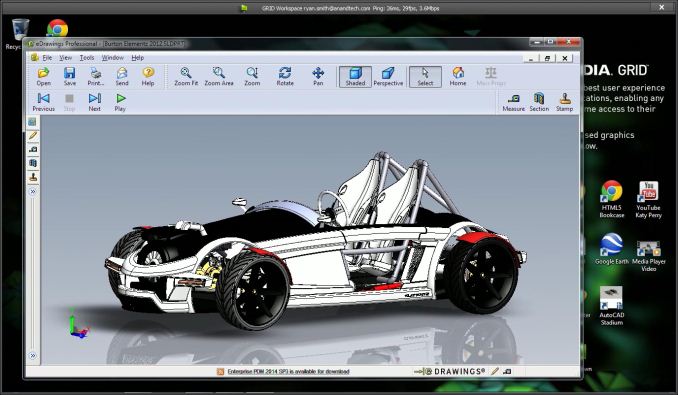Toggle Perspective view mode

tap(388, 76)
